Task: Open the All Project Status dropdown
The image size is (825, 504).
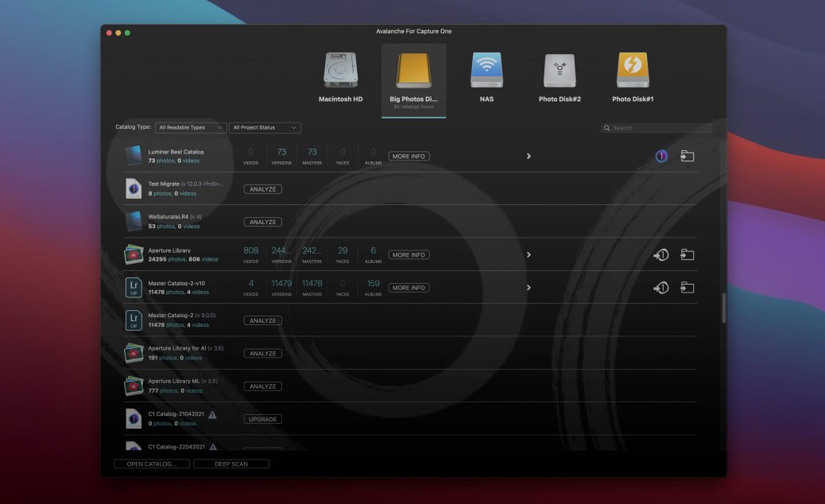Action: coord(265,127)
